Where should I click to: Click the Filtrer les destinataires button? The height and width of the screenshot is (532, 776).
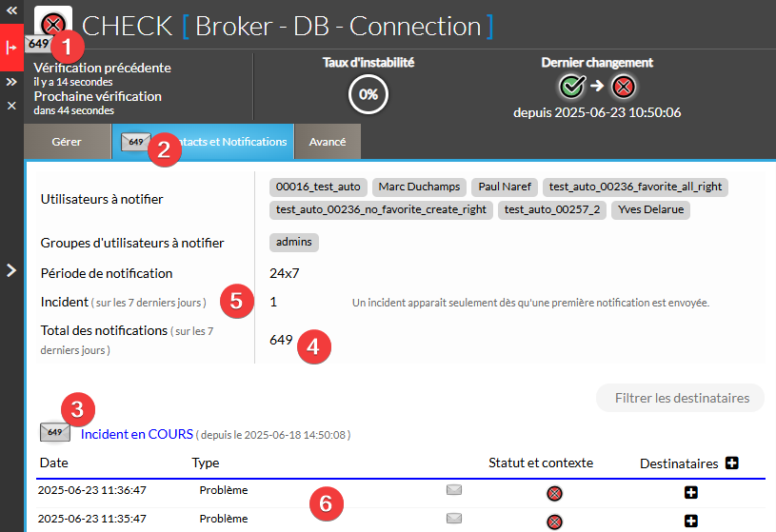(x=680, y=398)
